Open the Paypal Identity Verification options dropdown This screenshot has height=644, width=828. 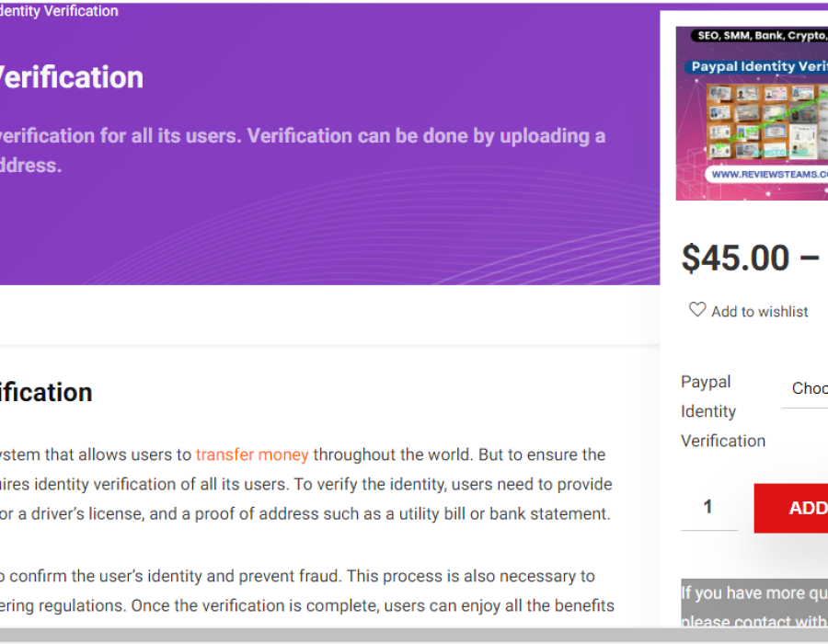[x=808, y=388]
